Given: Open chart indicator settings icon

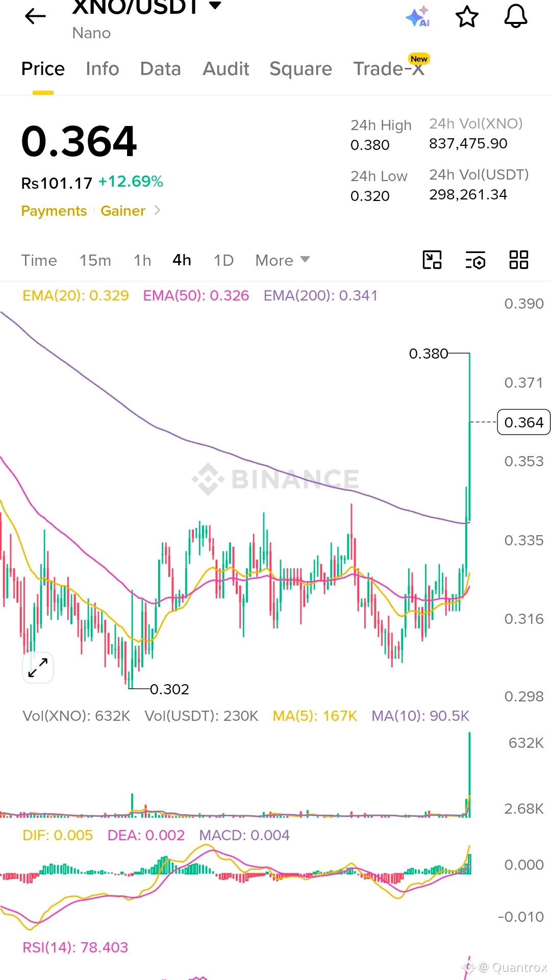Looking at the screenshot, I should [x=475, y=260].
